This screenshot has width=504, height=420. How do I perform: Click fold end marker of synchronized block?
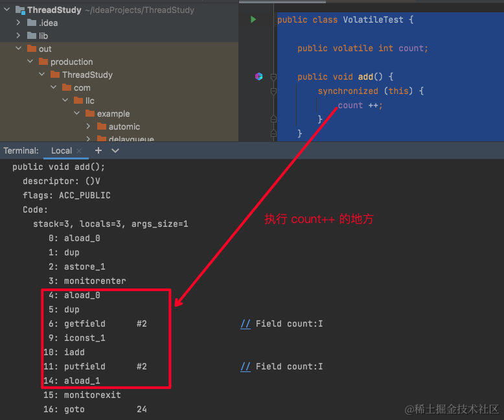point(273,119)
